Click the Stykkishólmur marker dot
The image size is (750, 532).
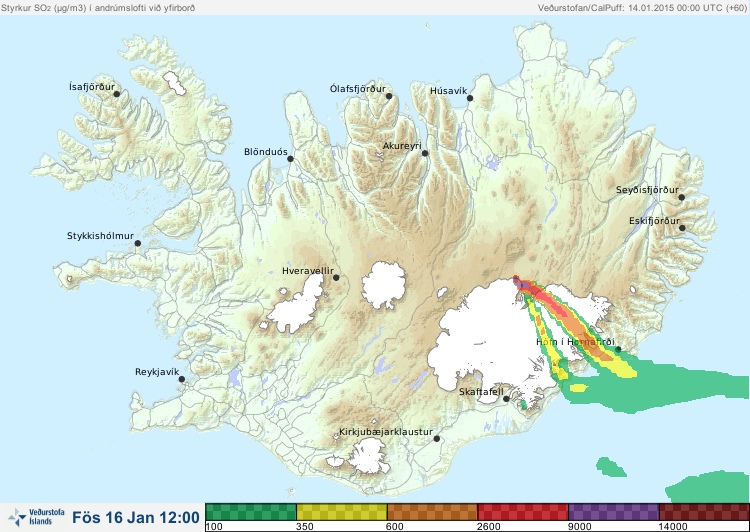(x=138, y=244)
